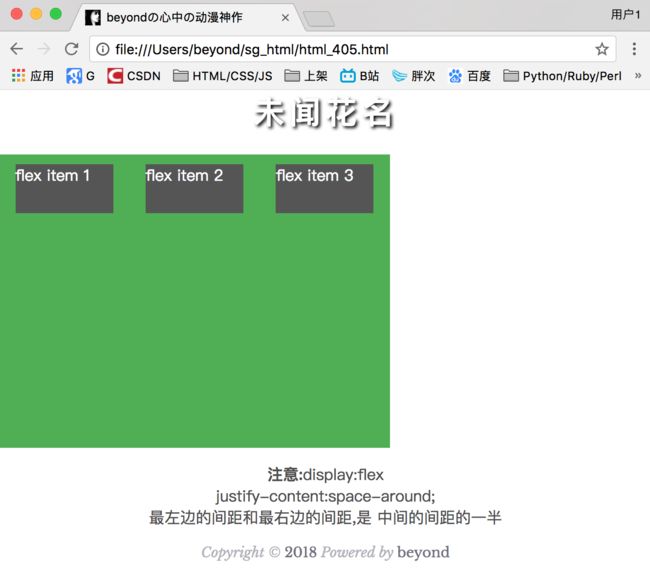Open the G bookmark
This screenshot has height=571, width=650.
point(80,76)
